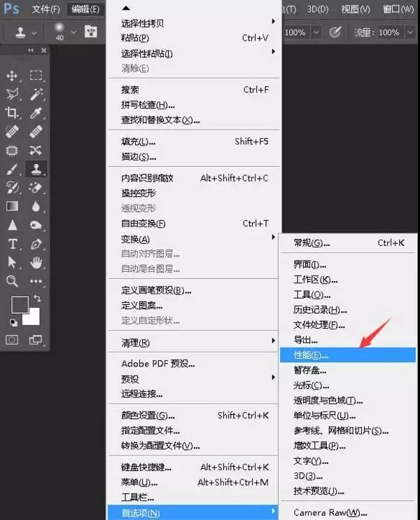
Task: Select the Zoom magnifier tool
Action: click(12, 281)
